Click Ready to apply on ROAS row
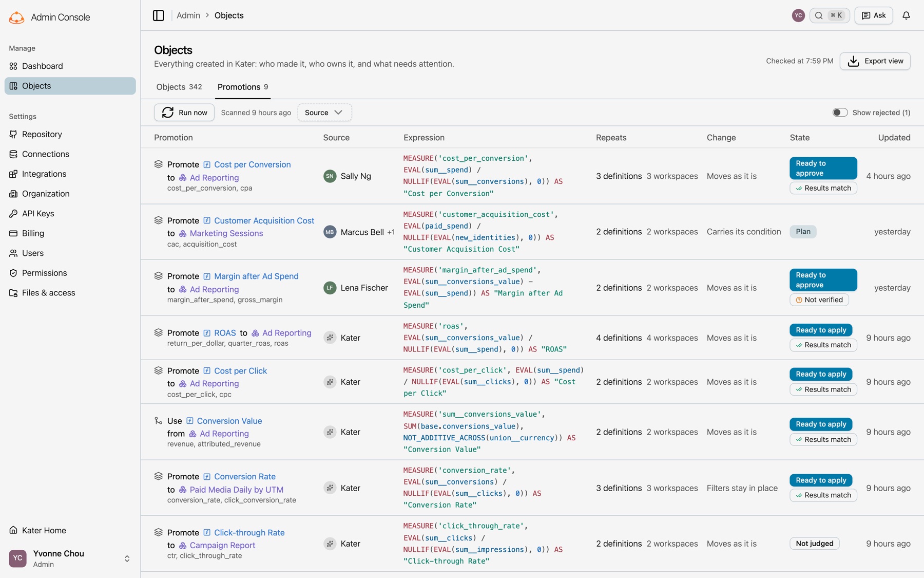The image size is (924, 578). click(821, 330)
